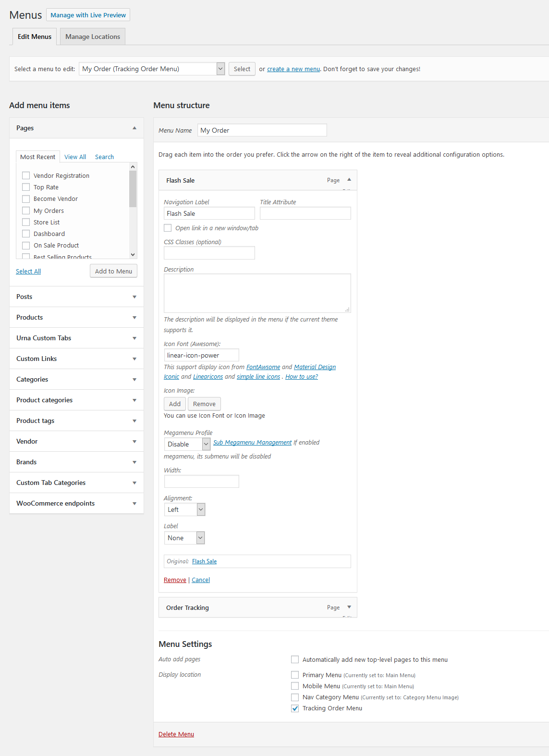The width and height of the screenshot is (549, 756).
Task: Check the Nav Category Menu location
Action: [x=295, y=697]
